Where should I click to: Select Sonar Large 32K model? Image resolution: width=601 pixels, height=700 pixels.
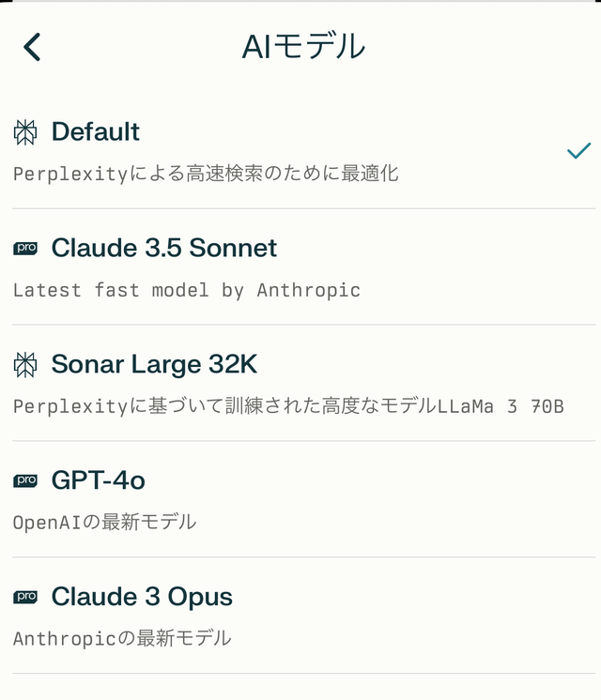click(x=154, y=364)
